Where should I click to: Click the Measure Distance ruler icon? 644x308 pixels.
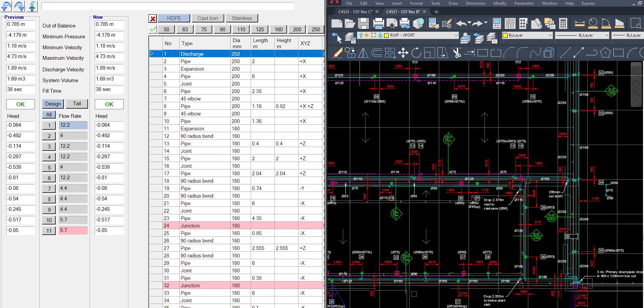579,23
